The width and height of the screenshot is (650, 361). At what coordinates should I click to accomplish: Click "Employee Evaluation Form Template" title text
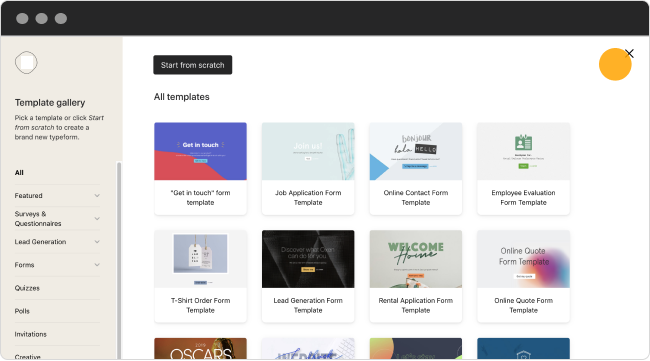(x=524, y=198)
